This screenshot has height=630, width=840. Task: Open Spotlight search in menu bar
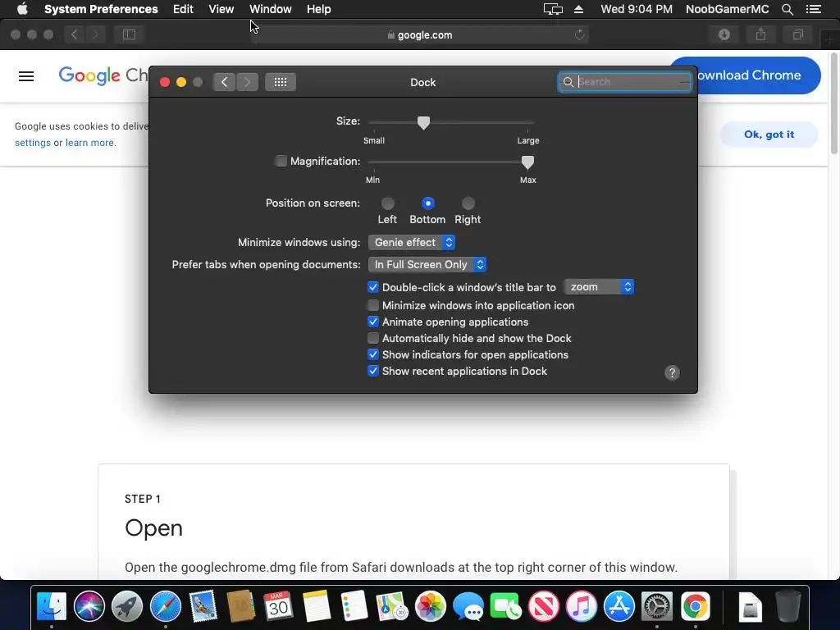(787, 9)
